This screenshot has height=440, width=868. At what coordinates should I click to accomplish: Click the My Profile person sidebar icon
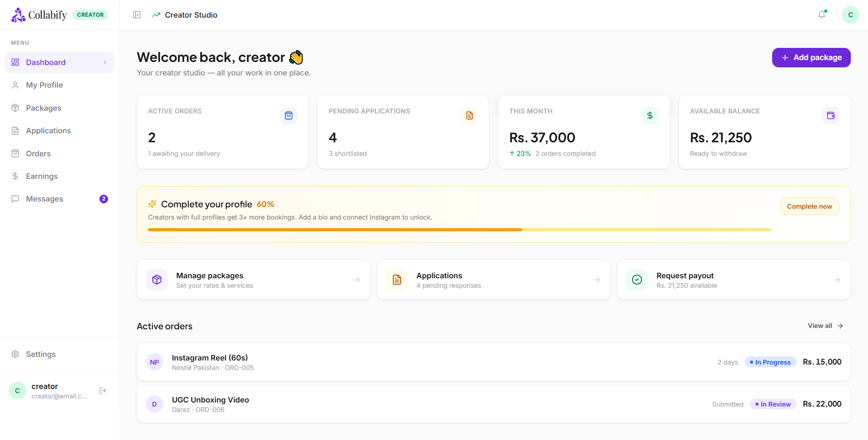[x=15, y=85]
